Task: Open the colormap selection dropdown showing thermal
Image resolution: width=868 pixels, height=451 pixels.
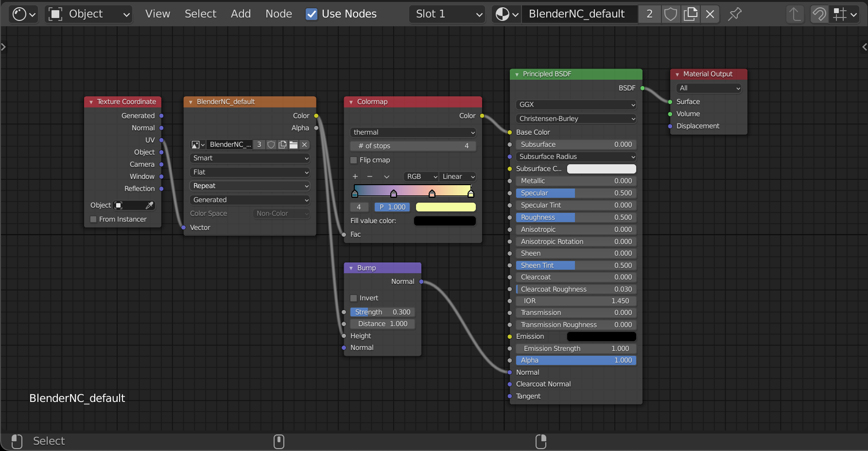Action: pyautogui.click(x=413, y=132)
